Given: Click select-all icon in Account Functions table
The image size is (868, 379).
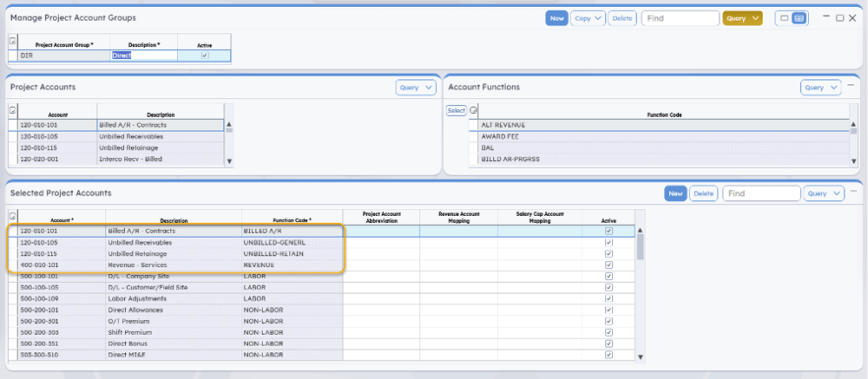Looking at the screenshot, I should click(x=473, y=111).
